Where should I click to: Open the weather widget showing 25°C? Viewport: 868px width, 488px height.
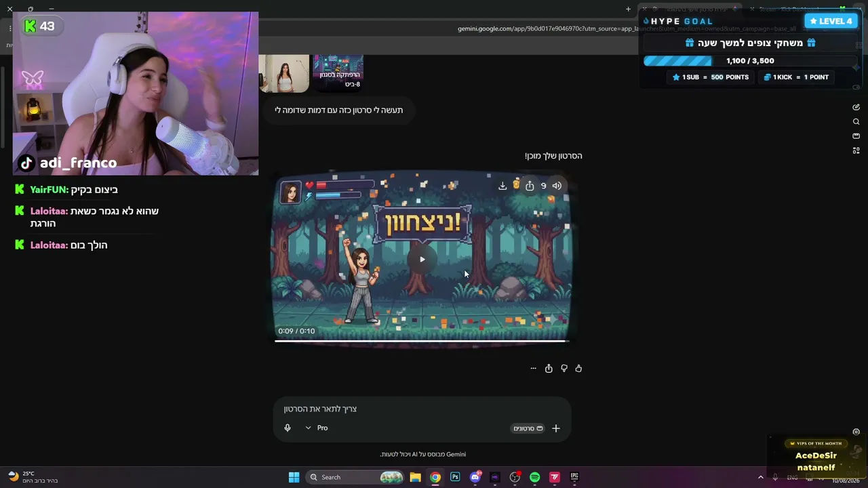pyautogui.click(x=33, y=477)
